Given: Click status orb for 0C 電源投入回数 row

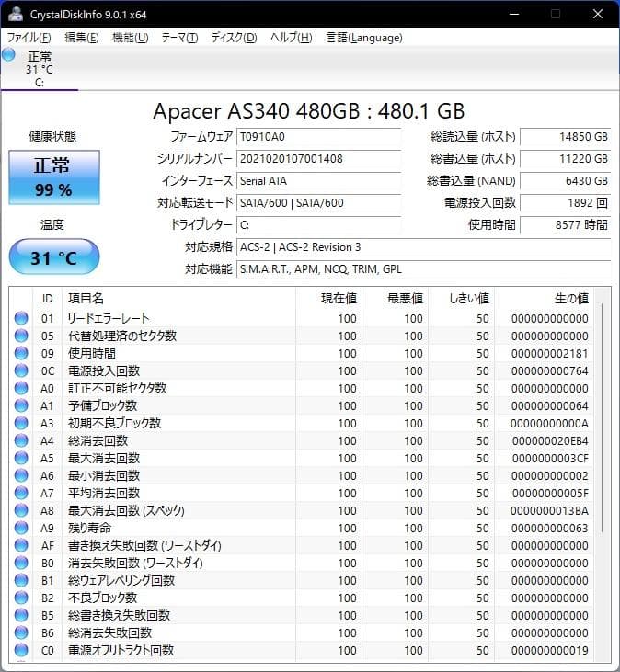Looking at the screenshot, I should tap(21, 370).
